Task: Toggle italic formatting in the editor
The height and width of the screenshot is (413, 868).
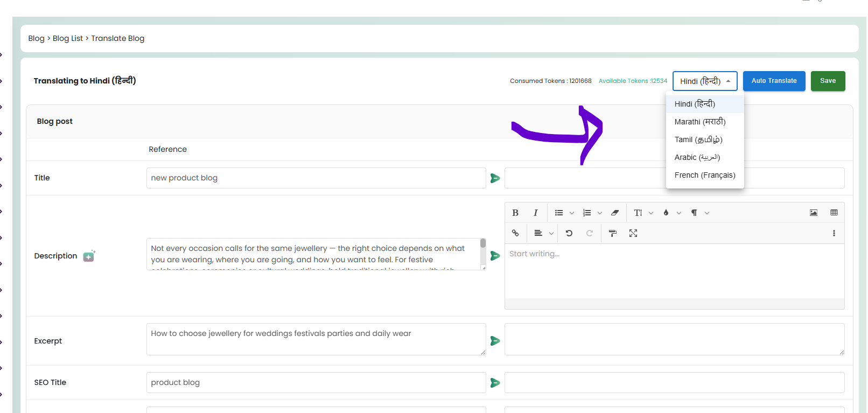Action: 535,213
